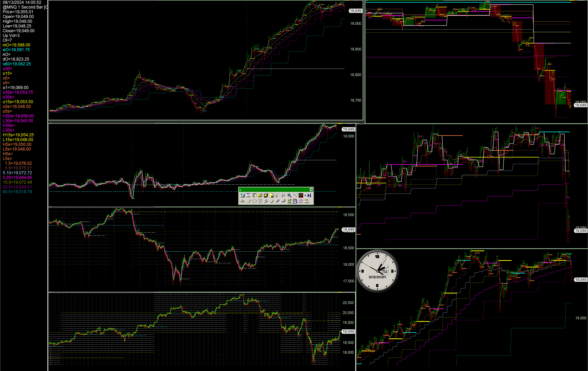
Task: Click the insert indicator green-red dots icon
Action: 307,201
